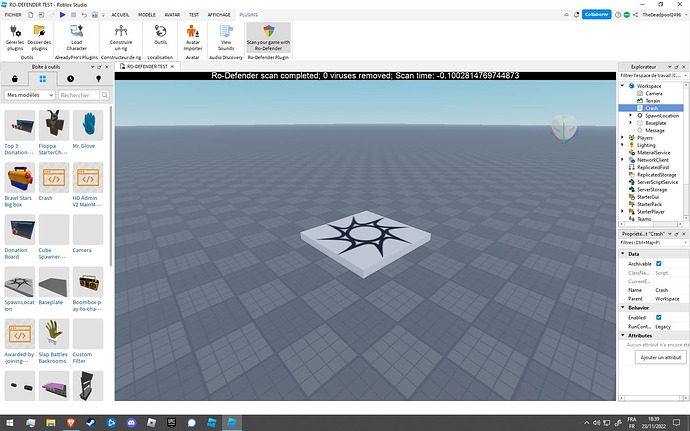Screen dimensions: 690x431
Task: Launch the Load Character plugin
Action: [x=77, y=38]
